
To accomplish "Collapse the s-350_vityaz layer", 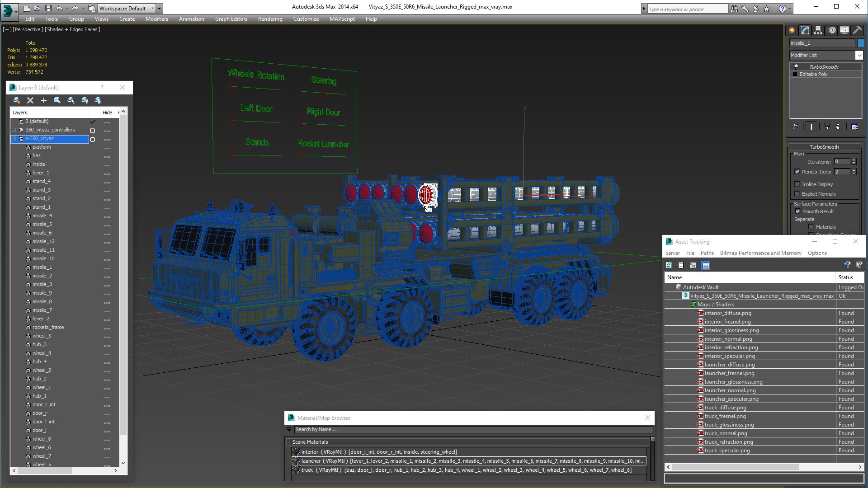I will [14, 139].
